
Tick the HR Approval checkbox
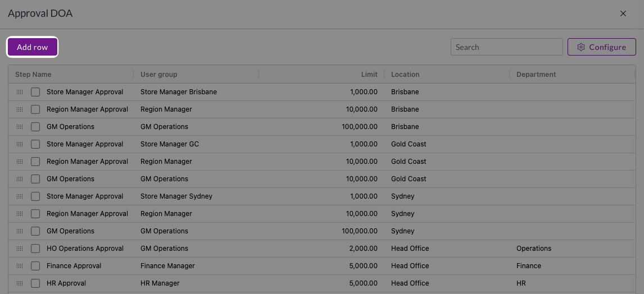coord(35,283)
